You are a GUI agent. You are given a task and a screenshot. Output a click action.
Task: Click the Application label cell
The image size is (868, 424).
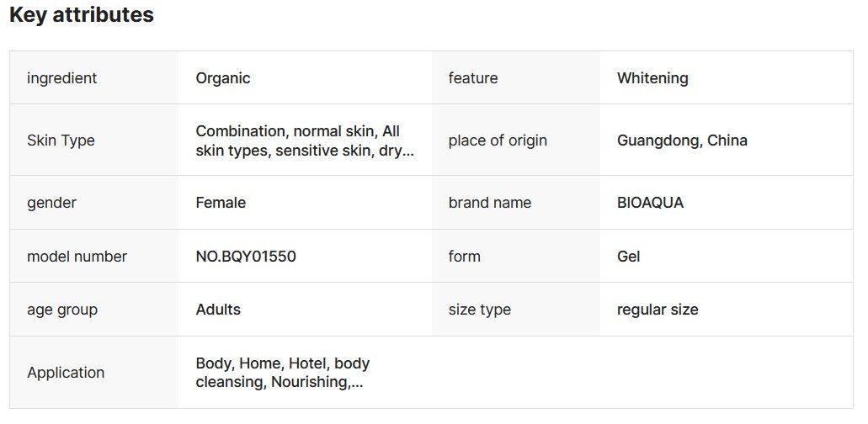click(x=66, y=373)
